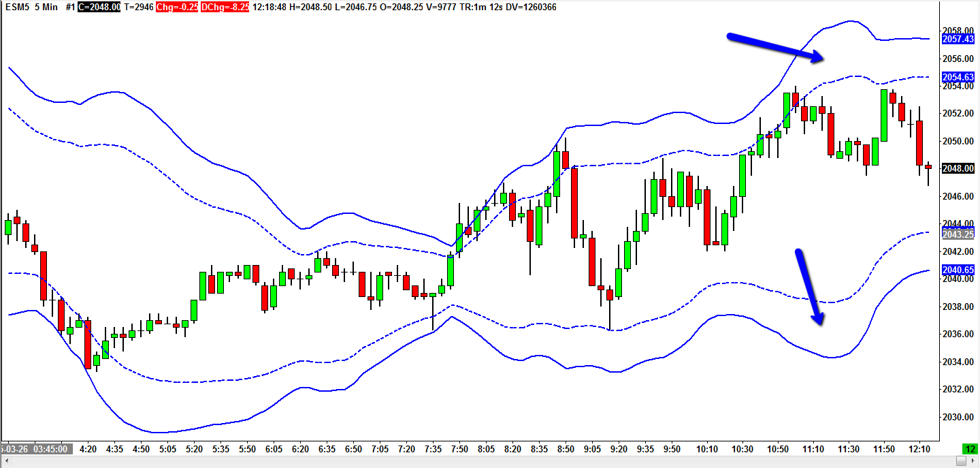
Task: Click the 2057.43 upper band price tag
Action: coord(958,40)
